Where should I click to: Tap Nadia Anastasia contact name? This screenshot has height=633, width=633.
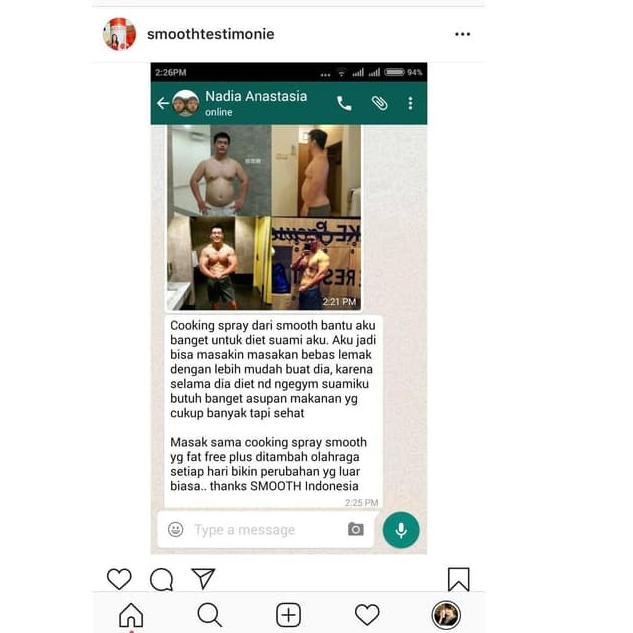(x=256, y=96)
